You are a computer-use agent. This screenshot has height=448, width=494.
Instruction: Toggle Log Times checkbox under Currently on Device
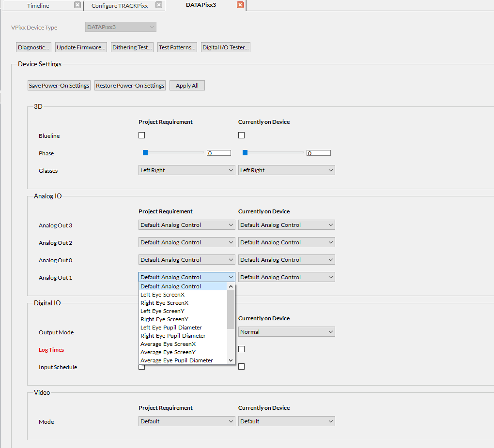coord(242,349)
